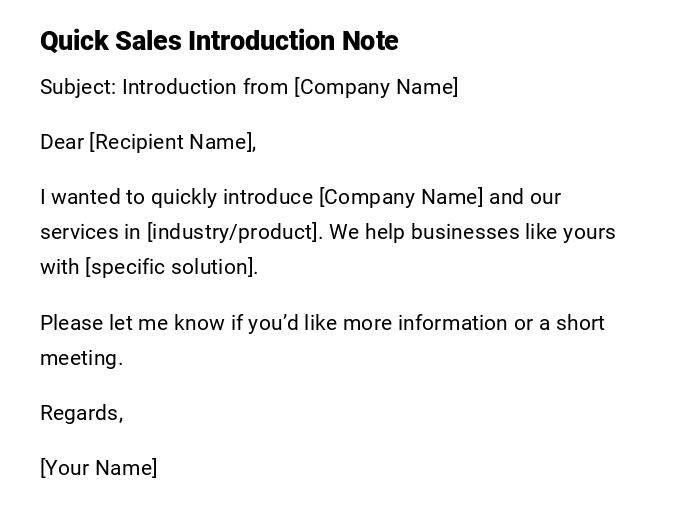Viewport: 700px width, 530px height.
Task: Click the [specific solution] placeholder
Action: point(170,267)
